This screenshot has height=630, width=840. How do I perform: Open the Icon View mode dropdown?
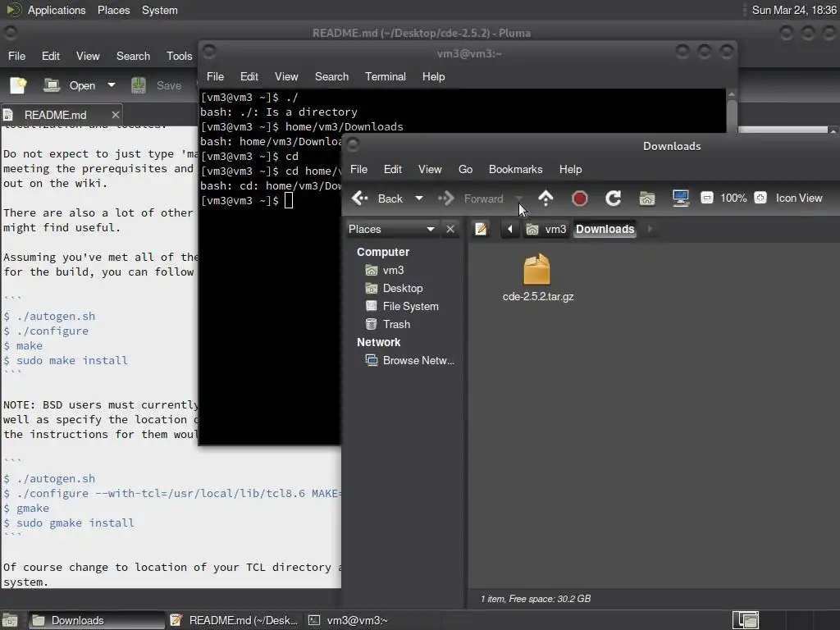(799, 199)
